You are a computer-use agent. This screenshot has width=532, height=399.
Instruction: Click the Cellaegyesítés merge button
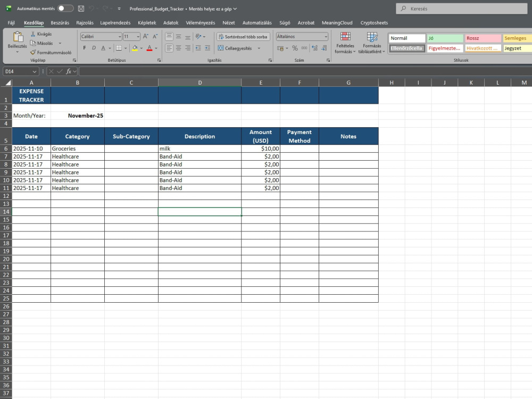coord(235,48)
